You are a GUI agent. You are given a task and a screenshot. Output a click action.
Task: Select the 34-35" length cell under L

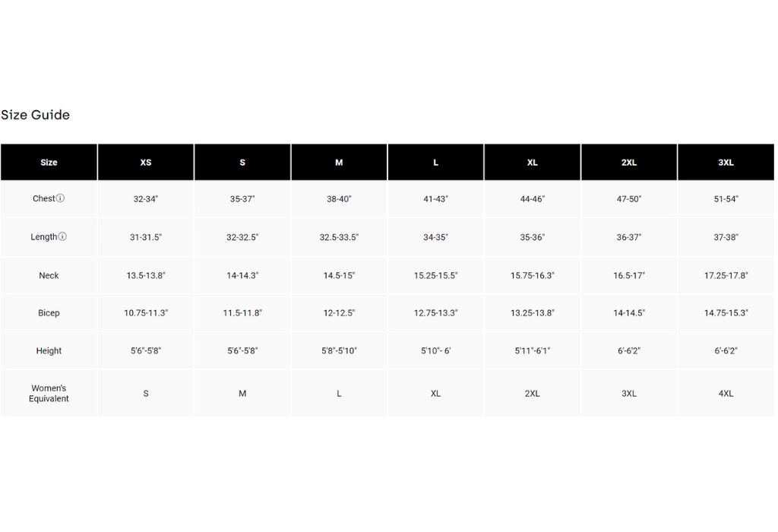435,237
